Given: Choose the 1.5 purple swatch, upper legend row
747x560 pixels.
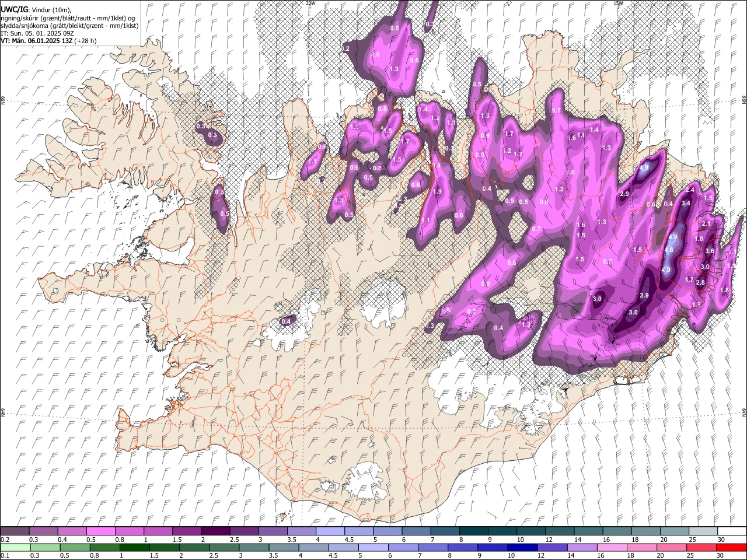Looking at the screenshot, I should pyautogui.click(x=186, y=531).
